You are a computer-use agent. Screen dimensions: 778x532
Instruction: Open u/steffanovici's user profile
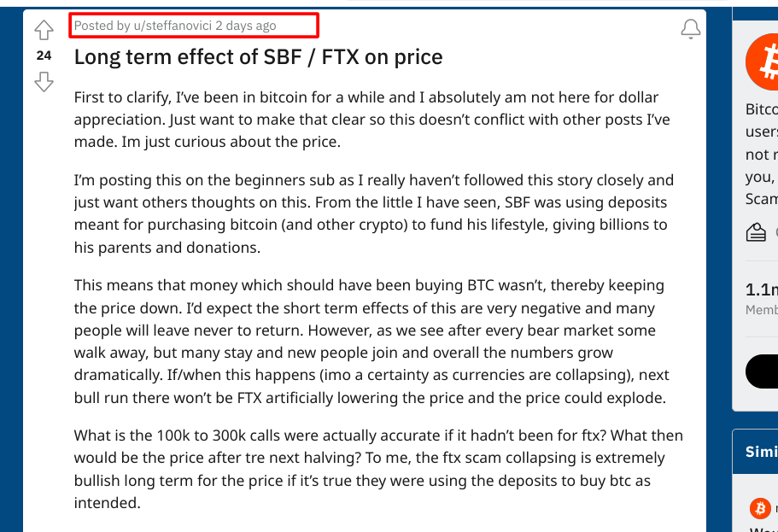(173, 26)
